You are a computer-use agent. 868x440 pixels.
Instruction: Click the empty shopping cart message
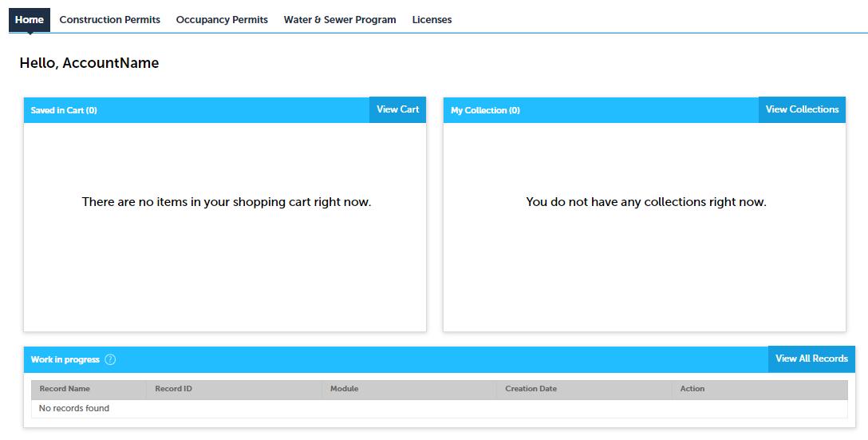(x=227, y=202)
